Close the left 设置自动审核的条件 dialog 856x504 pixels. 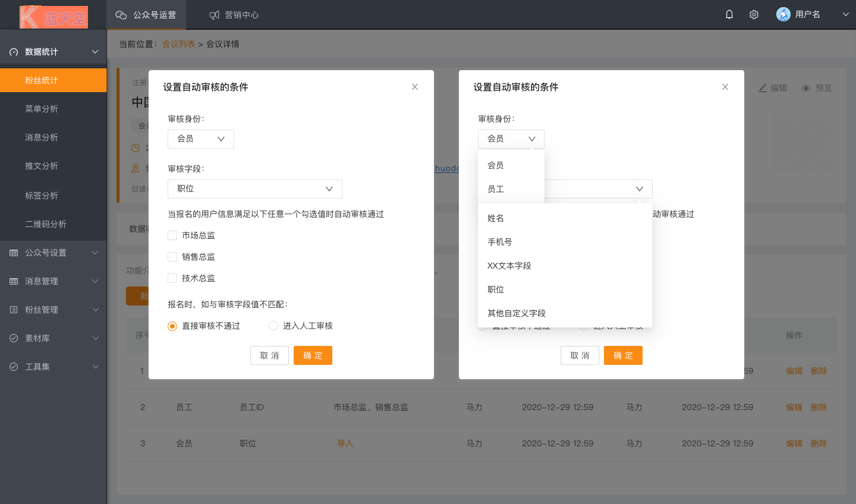415,87
